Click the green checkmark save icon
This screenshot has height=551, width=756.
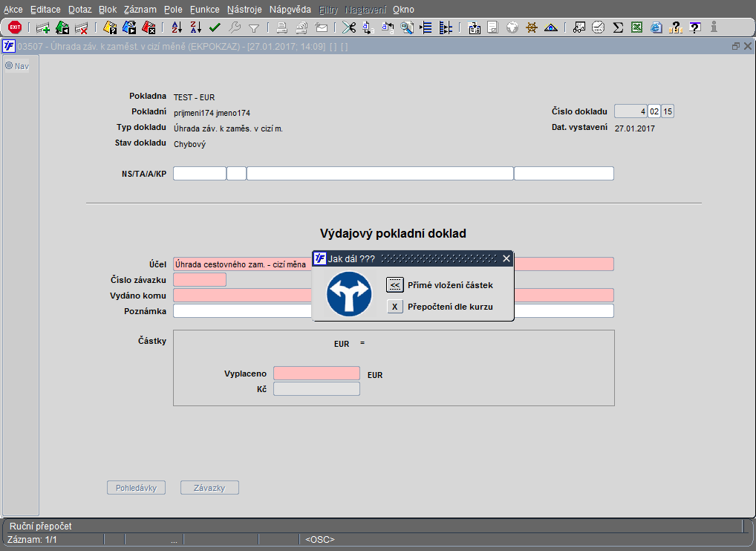pyautogui.click(x=215, y=28)
